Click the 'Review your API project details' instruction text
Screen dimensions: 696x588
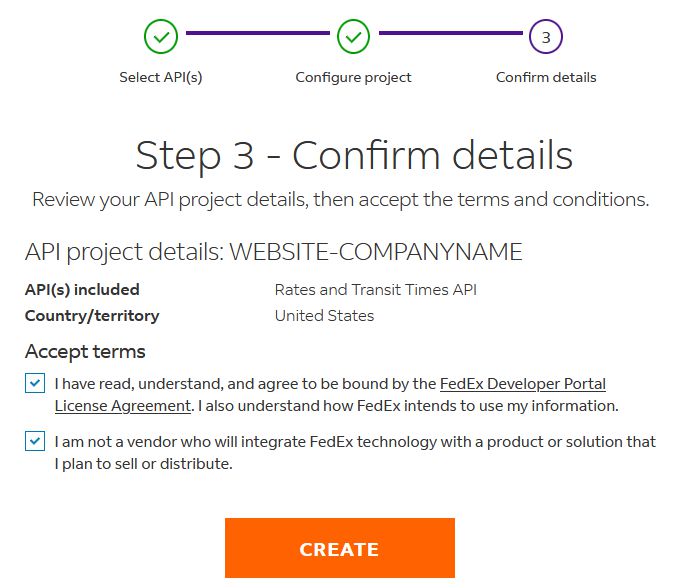coord(340,199)
